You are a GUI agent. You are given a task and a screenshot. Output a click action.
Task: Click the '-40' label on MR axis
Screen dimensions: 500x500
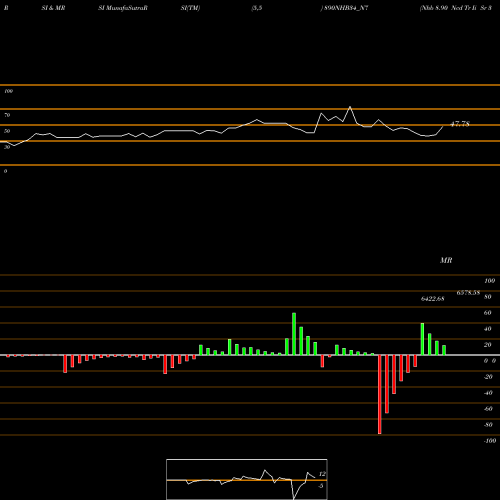pyautogui.click(x=488, y=393)
